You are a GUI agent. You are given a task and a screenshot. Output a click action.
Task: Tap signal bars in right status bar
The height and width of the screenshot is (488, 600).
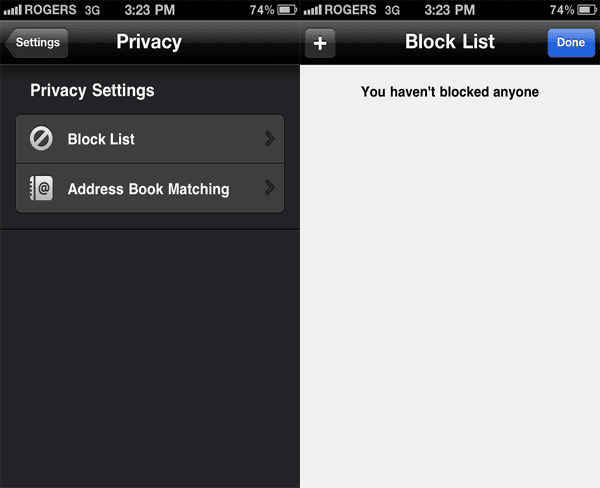313,10
